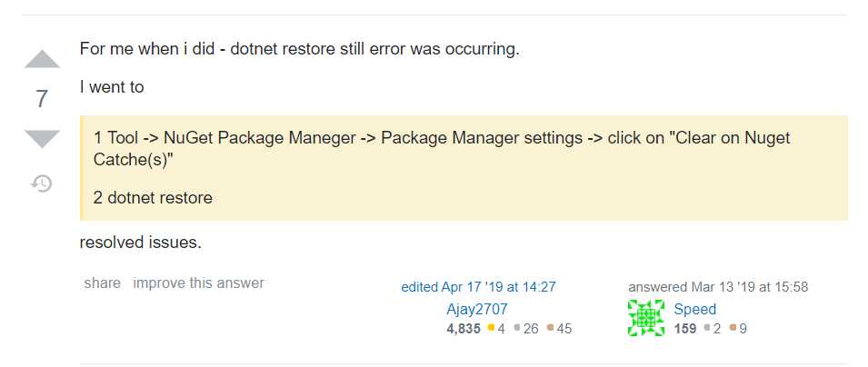868x367 pixels.
Task: Click the "2 dotnet restore" quoted line
Action: 153,198
